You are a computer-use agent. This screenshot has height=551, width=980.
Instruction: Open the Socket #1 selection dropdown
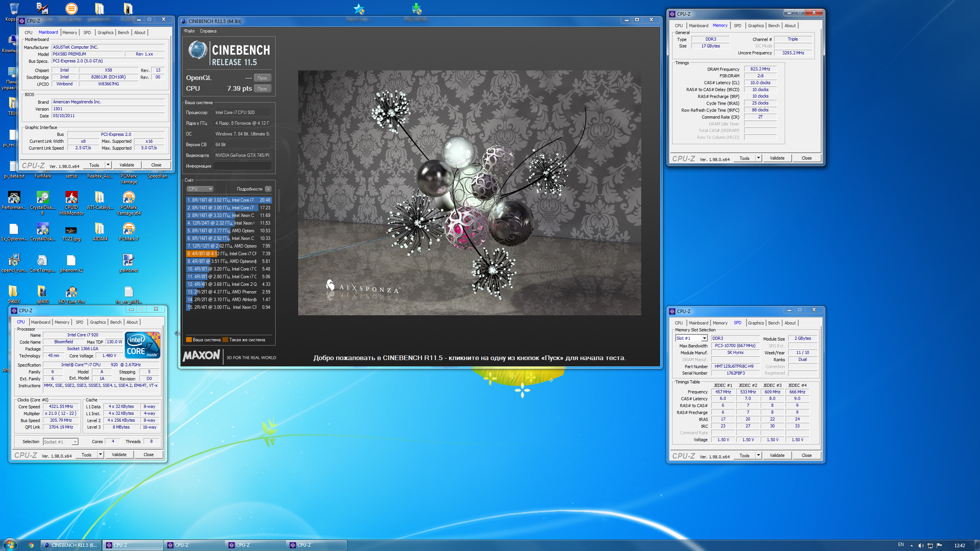(60, 442)
